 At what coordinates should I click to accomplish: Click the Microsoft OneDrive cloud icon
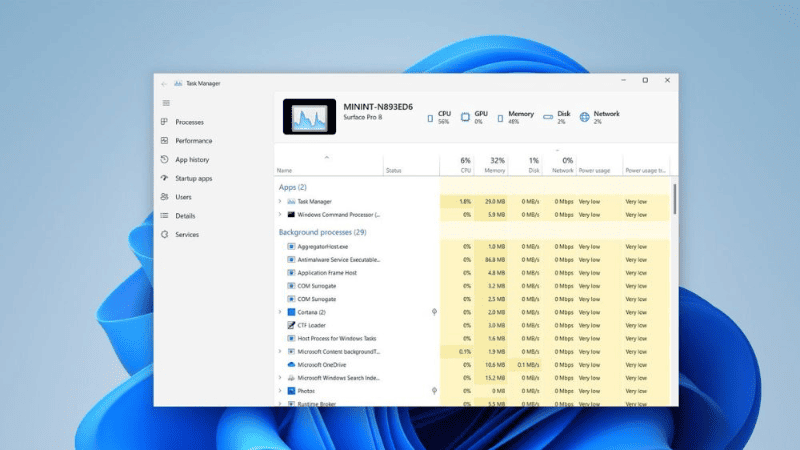coord(291,365)
